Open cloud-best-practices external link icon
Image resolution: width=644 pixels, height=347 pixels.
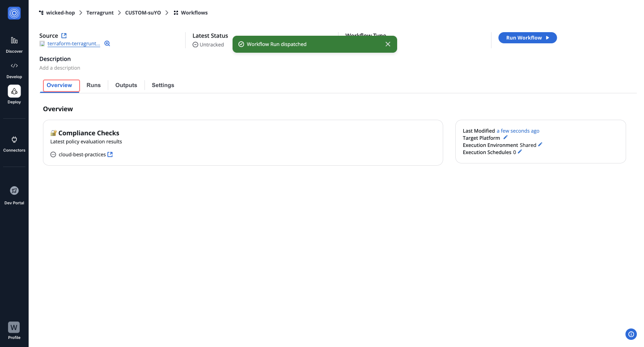click(x=110, y=155)
